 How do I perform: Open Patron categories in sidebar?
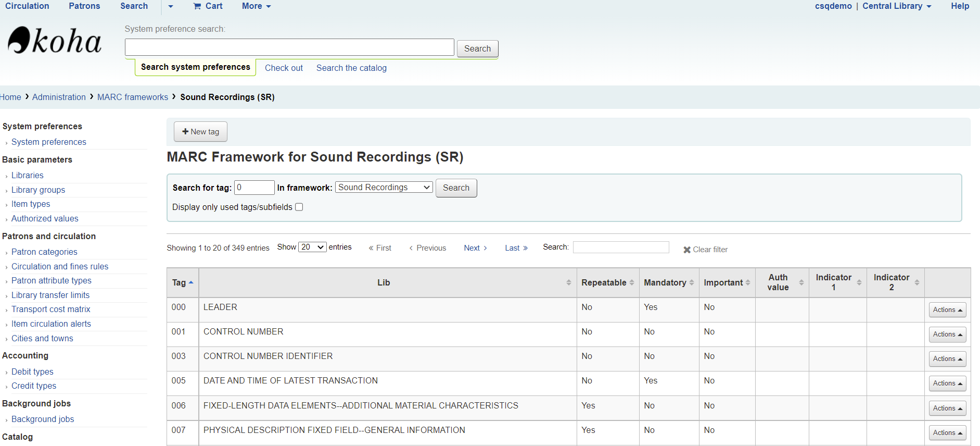[44, 252]
